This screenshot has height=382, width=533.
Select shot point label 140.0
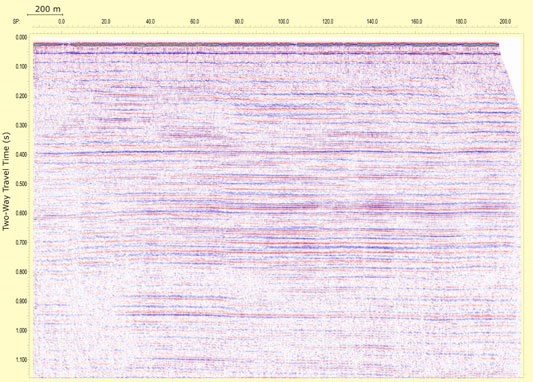(372, 22)
